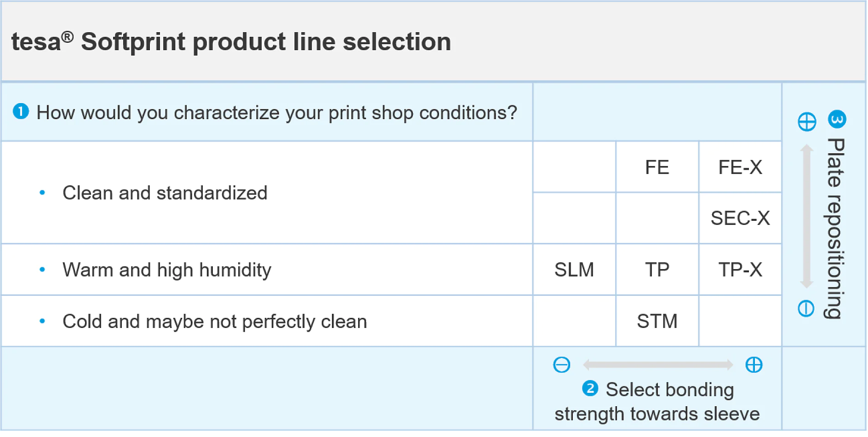Click the minus icon below plate repositioning arrow
Screen dimensions: 868x437
[x=806, y=308]
